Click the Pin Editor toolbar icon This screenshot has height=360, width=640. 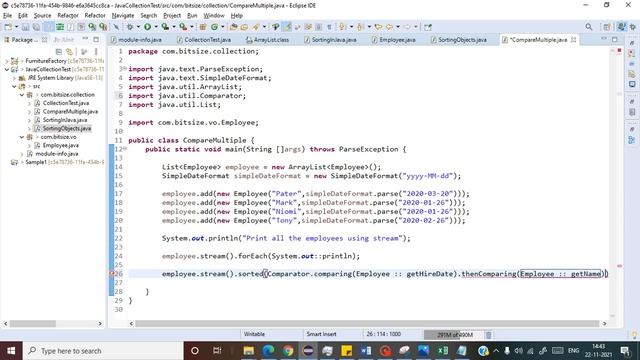pyautogui.click(x=428, y=27)
